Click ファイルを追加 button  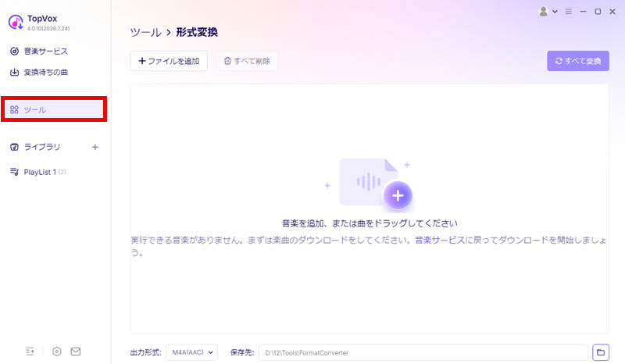pyautogui.click(x=169, y=61)
